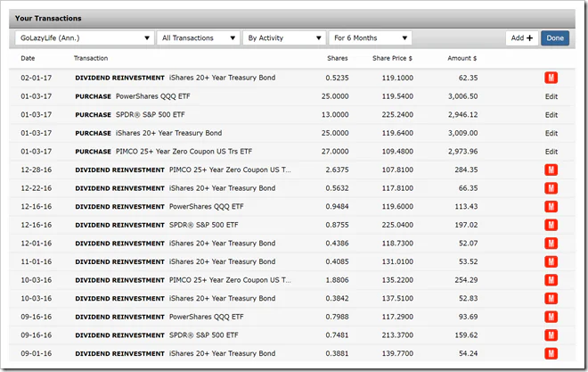Click the Add + button

pos(521,37)
